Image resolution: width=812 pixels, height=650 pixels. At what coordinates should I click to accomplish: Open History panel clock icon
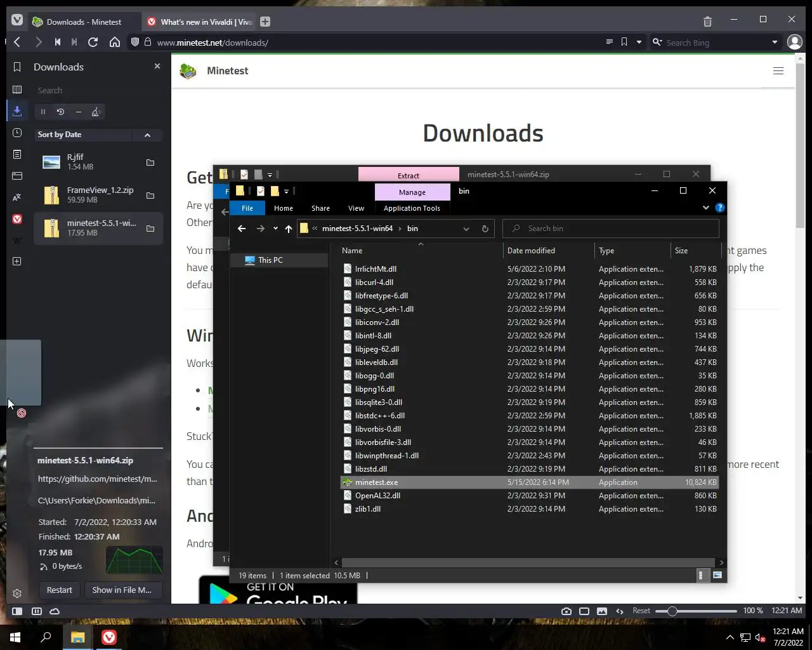17,133
